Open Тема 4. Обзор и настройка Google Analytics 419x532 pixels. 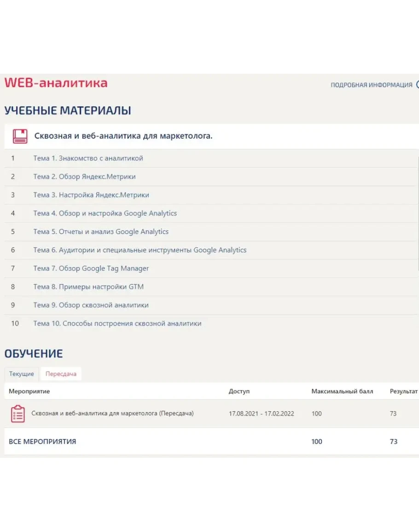[x=105, y=214]
